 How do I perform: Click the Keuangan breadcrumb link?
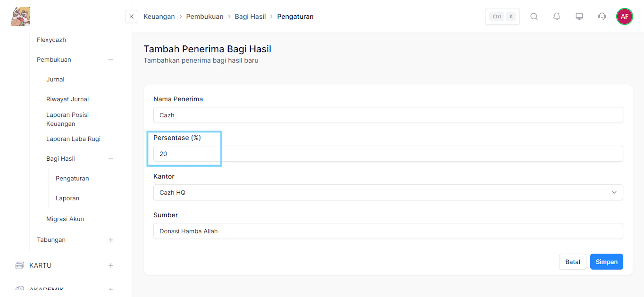159,16
